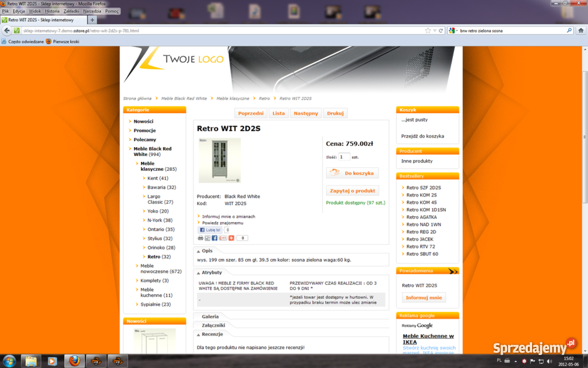Click the browser back arrow button

[7, 31]
